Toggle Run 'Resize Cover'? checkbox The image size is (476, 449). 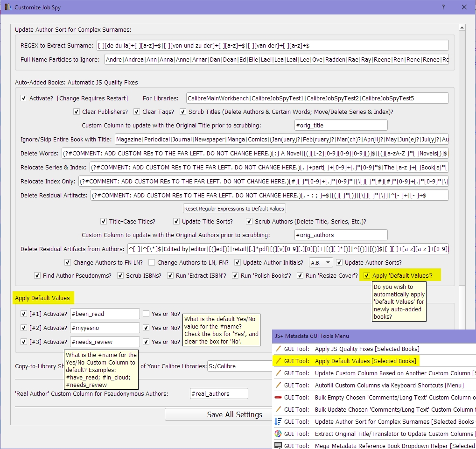click(300, 275)
